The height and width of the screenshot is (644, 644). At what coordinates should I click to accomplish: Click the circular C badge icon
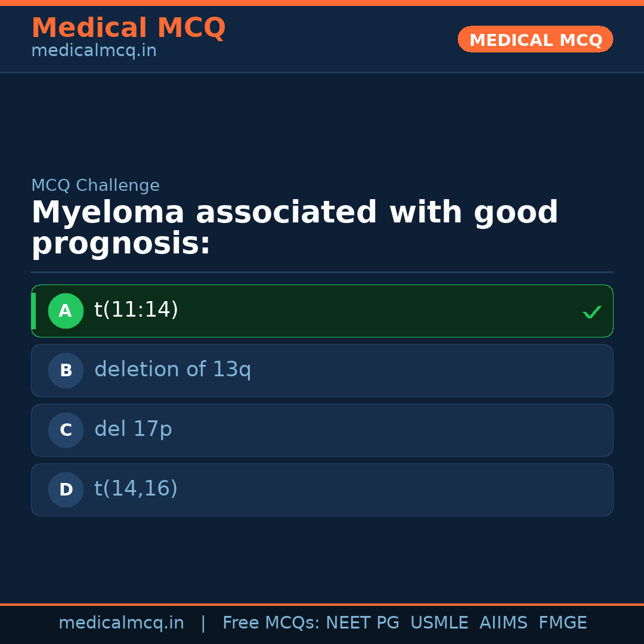pyautogui.click(x=66, y=430)
